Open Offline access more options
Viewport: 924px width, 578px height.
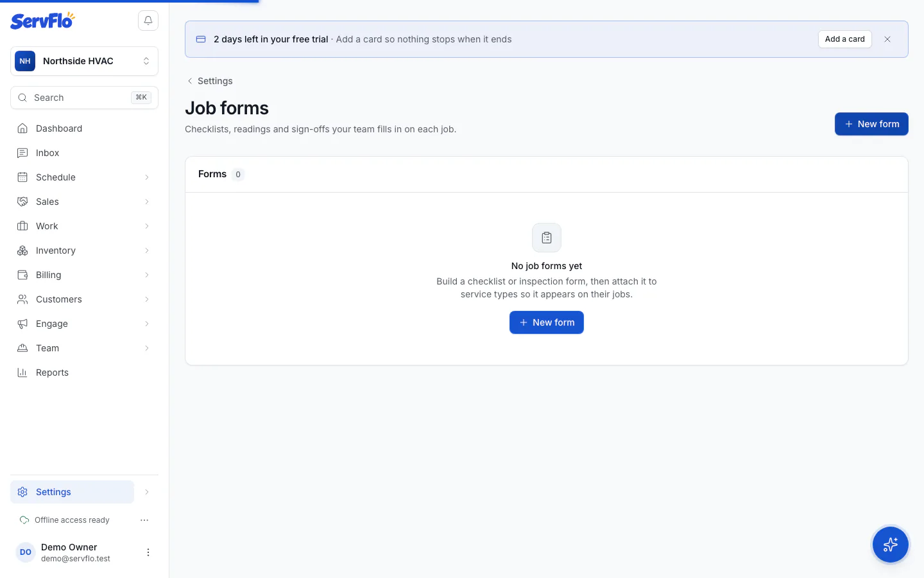[x=144, y=520]
